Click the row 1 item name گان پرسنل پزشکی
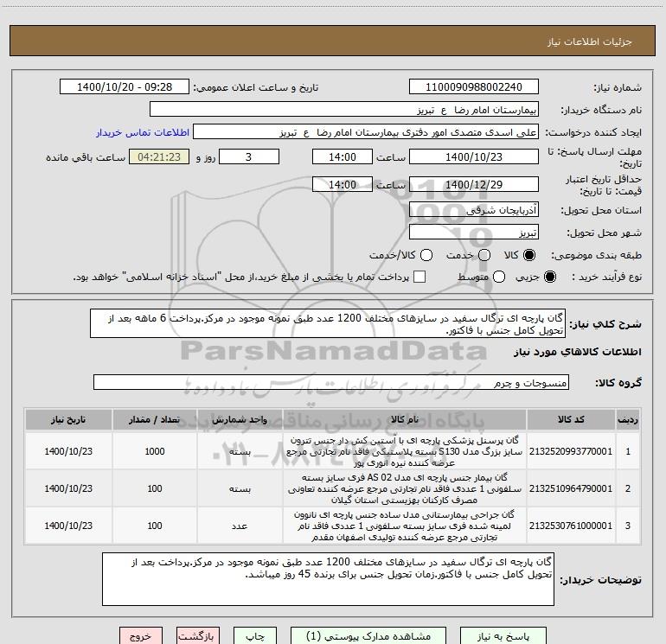Image resolution: width=666 pixels, height=644 pixels. point(405,451)
